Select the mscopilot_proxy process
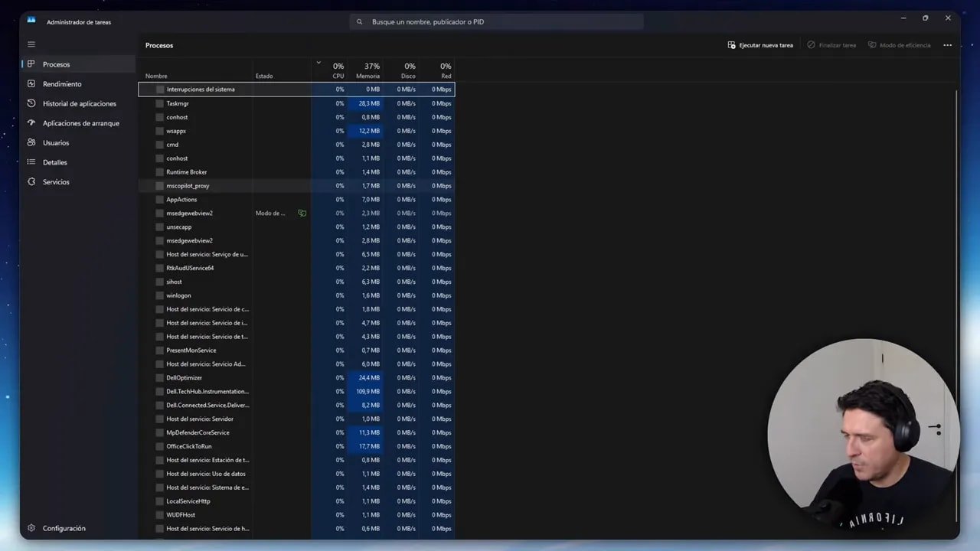This screenshot has height=551, width=980. click(296, 186)
